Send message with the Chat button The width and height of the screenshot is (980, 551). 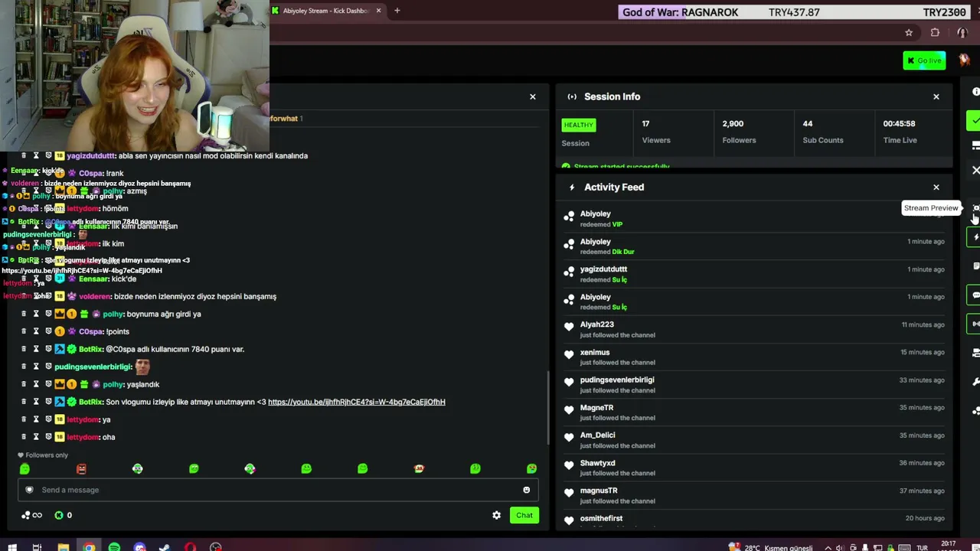[x=524, y=515]
